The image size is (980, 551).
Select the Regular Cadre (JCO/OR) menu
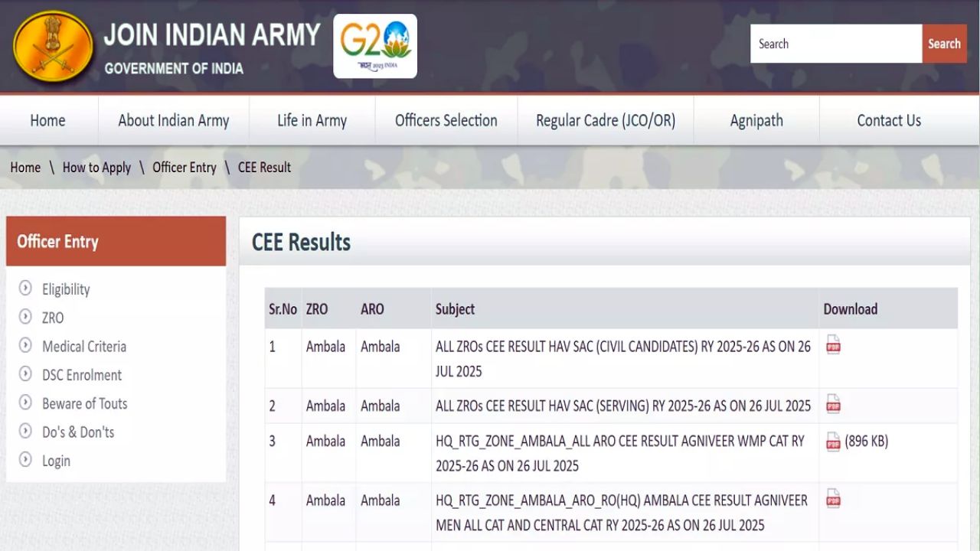point(605,120)
